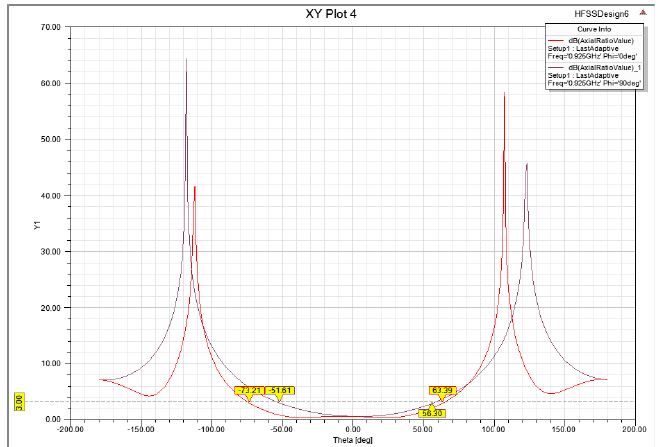This screenshot has width=660, height=447.
Task: Click the 70.00 tick on the Y axis
Action: (50, 26)
